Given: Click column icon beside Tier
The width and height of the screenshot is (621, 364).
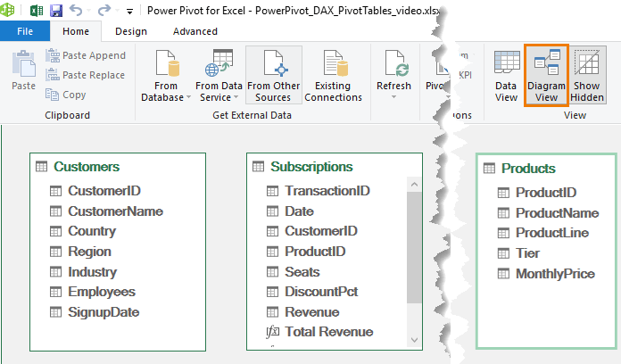Looking at the screenshot, I should click(x=503, y=253).
